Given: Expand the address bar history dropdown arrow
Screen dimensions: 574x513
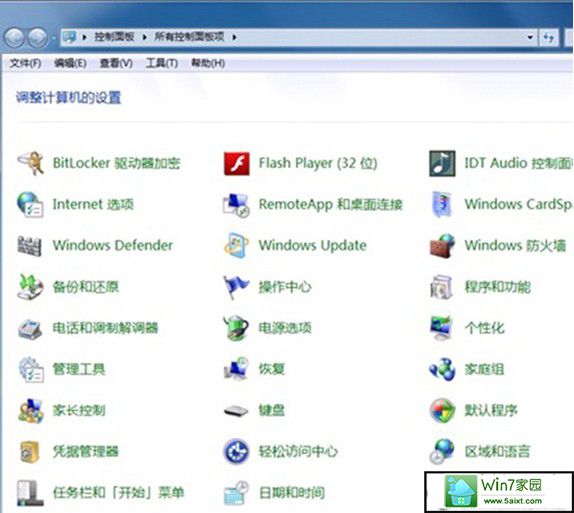Looking at the screenshot, I should click(530, 37).
